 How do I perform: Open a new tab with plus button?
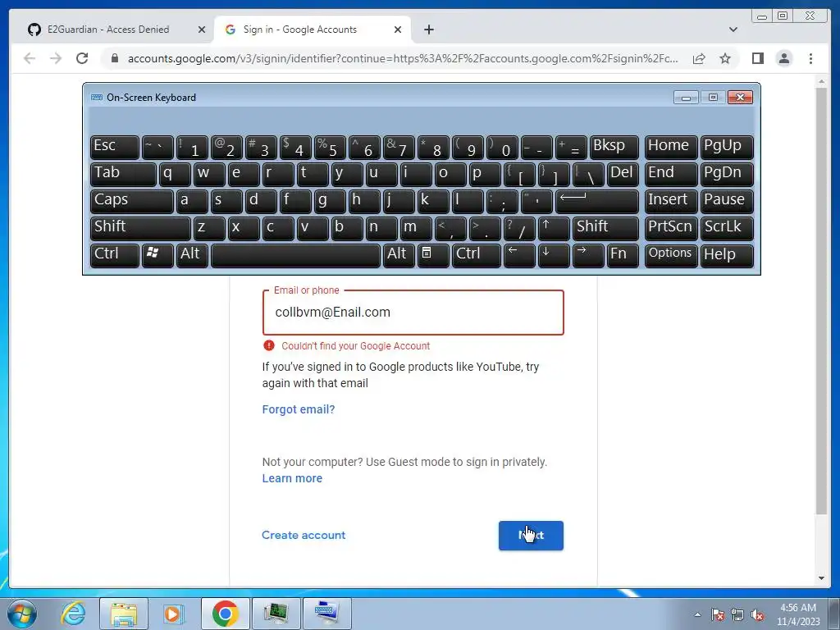(x=428, y=30)
